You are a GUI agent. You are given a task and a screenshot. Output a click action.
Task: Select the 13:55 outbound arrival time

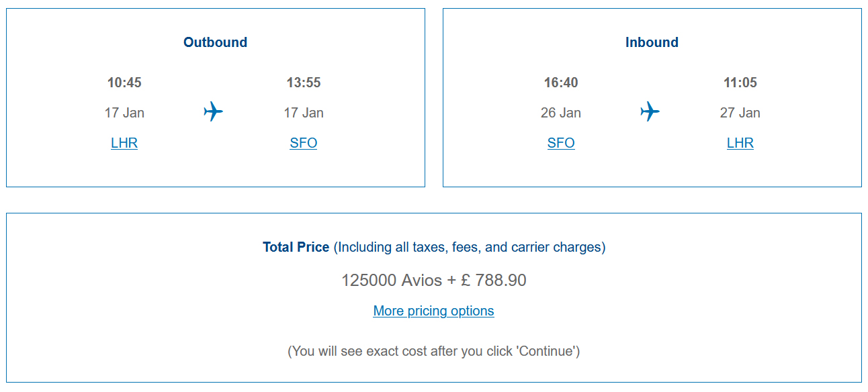[x=304, y=83]
